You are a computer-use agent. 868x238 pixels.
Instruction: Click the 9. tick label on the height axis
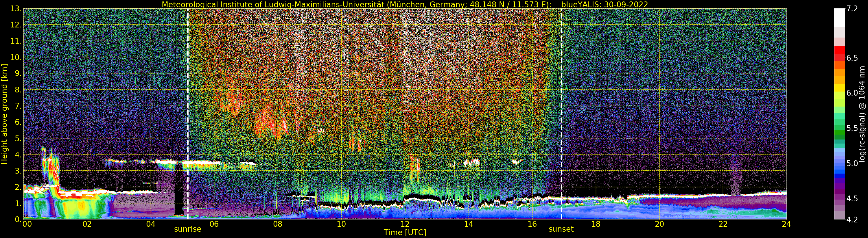[x=18, y=73]
